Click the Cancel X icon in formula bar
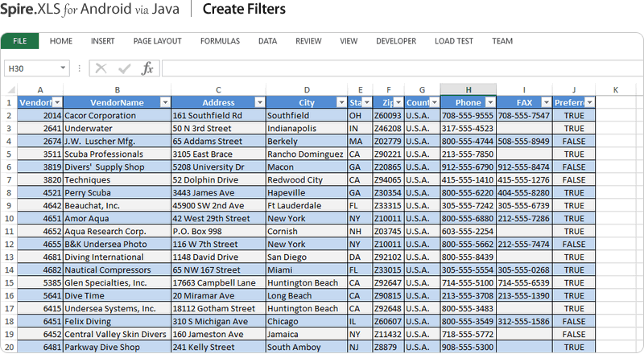The width and height of the screenshot is (644, 354). pyautogui.click(x=101, y=69)
